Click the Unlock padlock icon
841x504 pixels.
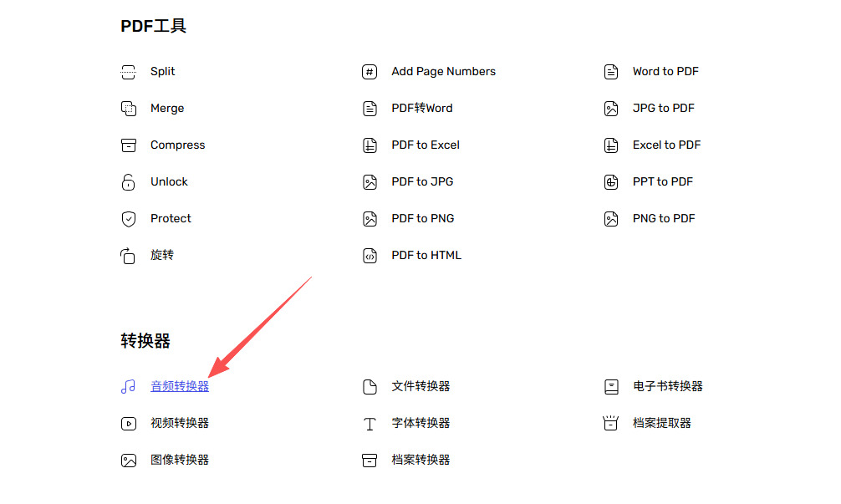(x=128, y=182)
